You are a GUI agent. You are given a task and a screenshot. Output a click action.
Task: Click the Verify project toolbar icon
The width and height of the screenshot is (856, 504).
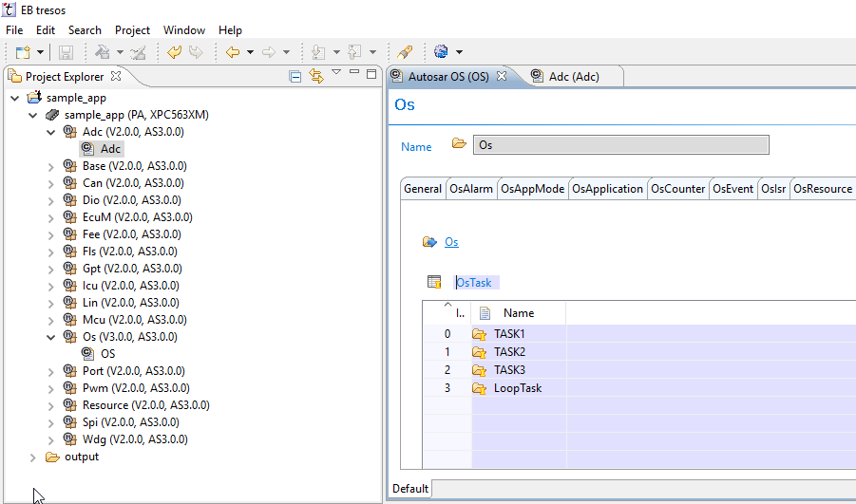[138, 52]
